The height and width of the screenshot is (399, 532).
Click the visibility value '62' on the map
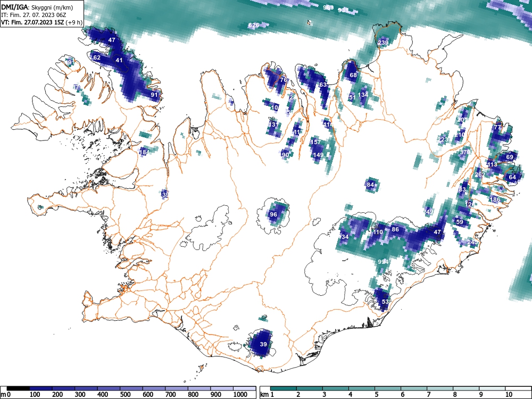click(97, 57)
